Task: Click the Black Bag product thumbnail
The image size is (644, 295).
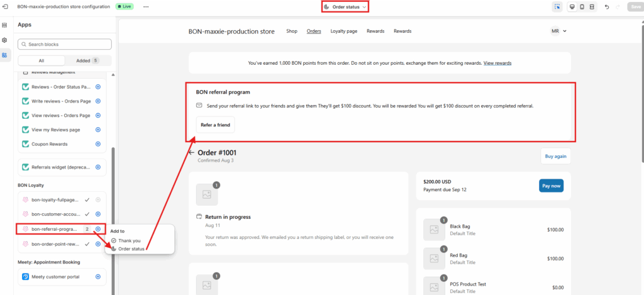Action: coord(434,230)
